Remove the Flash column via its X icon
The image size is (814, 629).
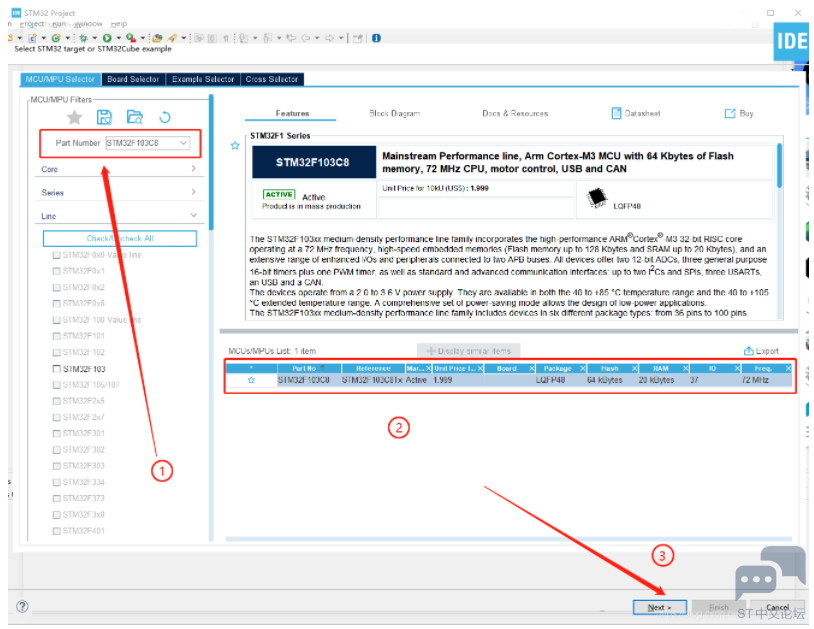click(634, 368)
